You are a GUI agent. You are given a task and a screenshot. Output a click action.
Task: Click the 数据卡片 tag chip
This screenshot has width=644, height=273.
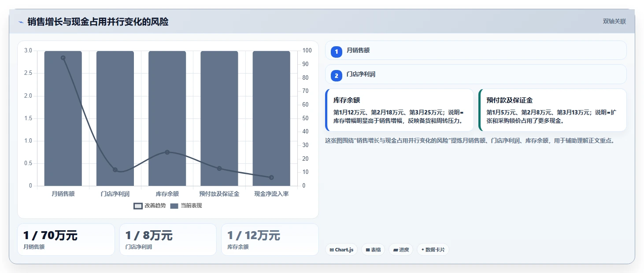pos(433,250)
